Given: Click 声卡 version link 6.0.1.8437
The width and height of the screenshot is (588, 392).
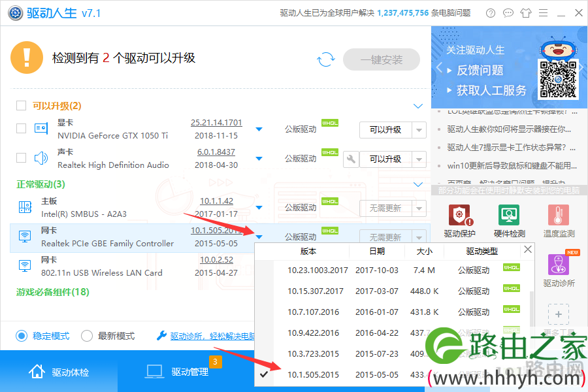Looking at the screenshot, I should point(216,152).
